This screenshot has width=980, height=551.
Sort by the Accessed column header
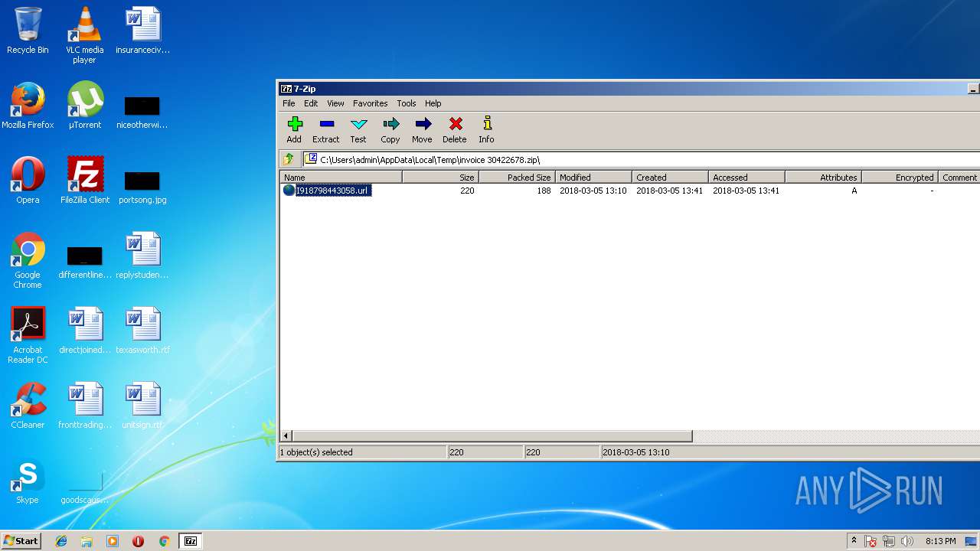tap(746, 177)
